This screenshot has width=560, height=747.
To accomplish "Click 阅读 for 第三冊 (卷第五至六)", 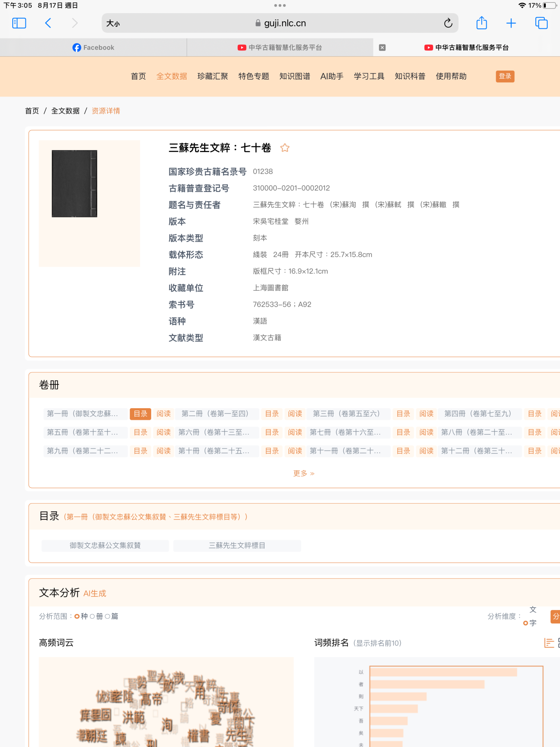I will tap(426, 413).
